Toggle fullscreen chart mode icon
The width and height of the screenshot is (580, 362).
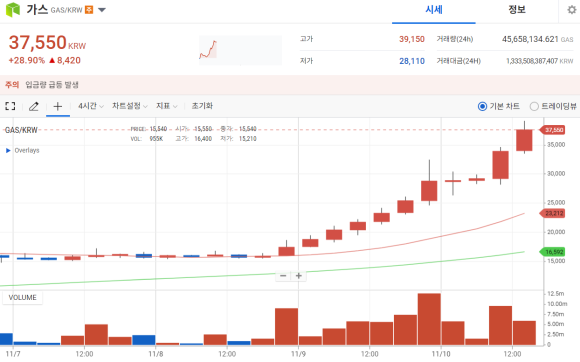tap(10, 106)
